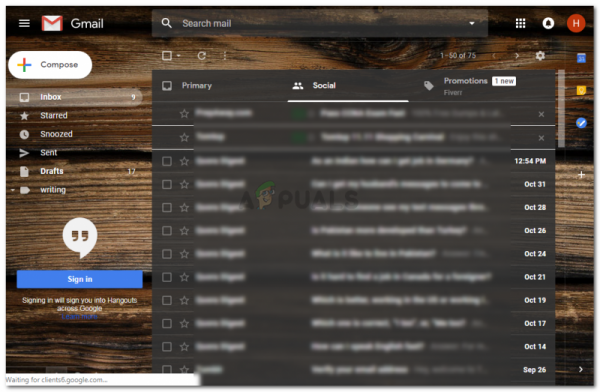The width and height of the screenshot is (600, 392).
Task: Star the 12:54 PM email
Action: (184, 161)
